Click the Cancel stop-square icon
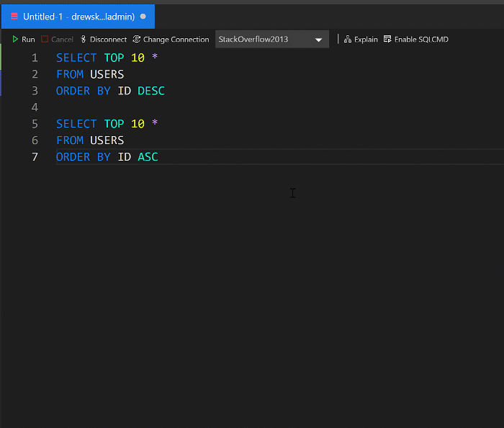Screen dimensions: 504x428 click(x=45, y=39)
